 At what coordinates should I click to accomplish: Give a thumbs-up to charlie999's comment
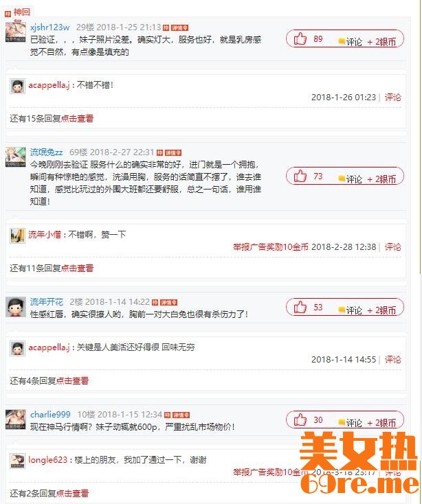[300, 420]
